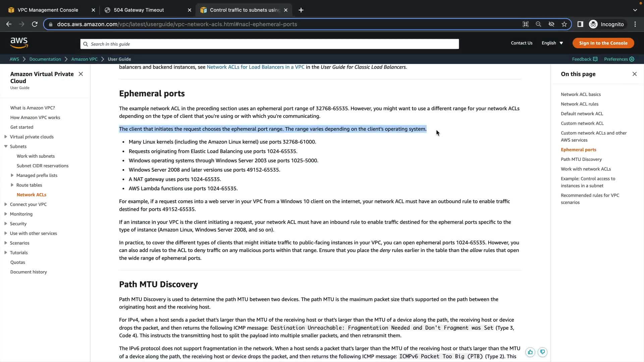Viewport: 644px width, 362px height.
Task: Click Sign In to the Console button
Action: point(603,43)
